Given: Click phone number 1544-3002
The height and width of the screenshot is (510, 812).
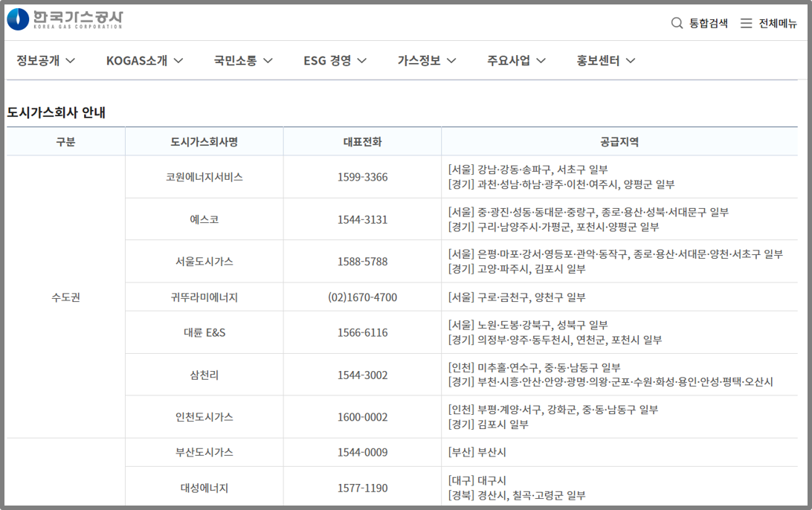Looking at the screenshot, I should pyautogui.click(x=363, y=375).
